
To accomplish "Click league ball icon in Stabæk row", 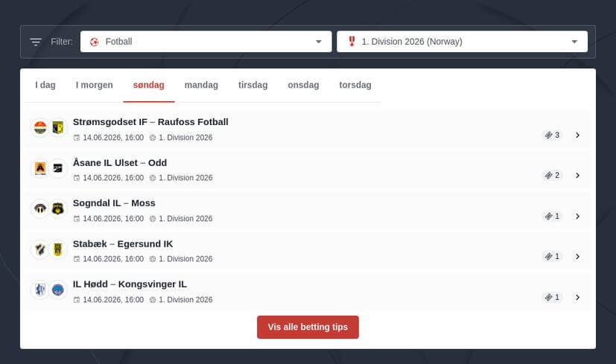I will click(153, 259).
